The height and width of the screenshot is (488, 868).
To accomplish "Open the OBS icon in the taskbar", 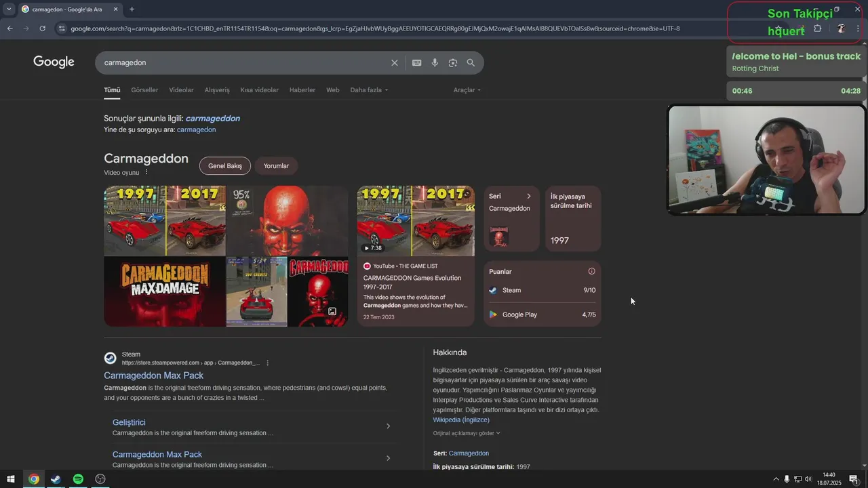I will coord(100,479).
